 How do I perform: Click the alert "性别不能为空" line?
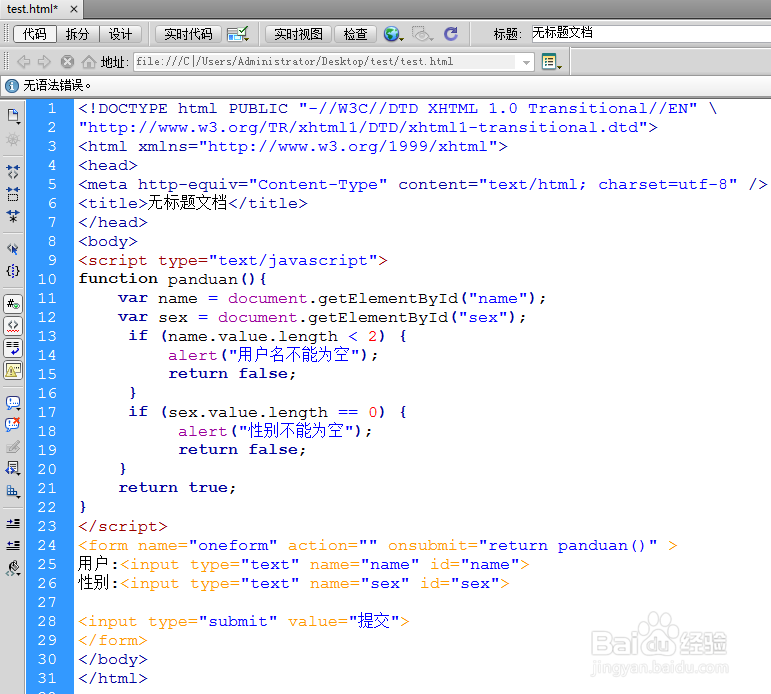point(275,431)
